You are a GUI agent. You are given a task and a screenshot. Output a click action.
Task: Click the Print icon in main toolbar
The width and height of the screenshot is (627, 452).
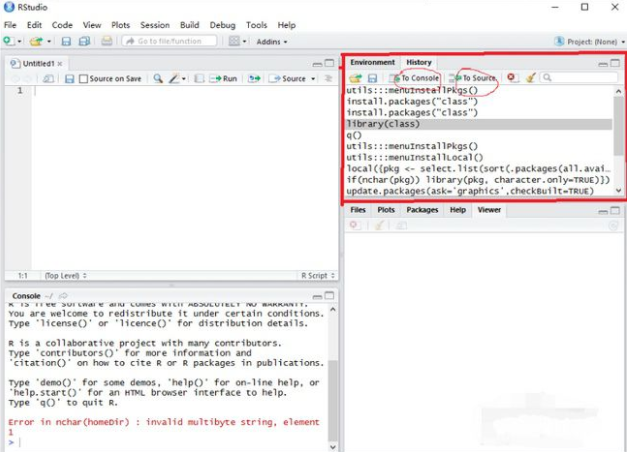[x=107, y=41]
